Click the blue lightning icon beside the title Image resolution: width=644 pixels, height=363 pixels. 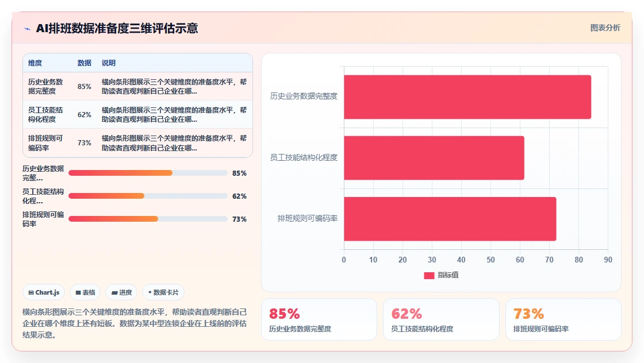pos(28,29)
